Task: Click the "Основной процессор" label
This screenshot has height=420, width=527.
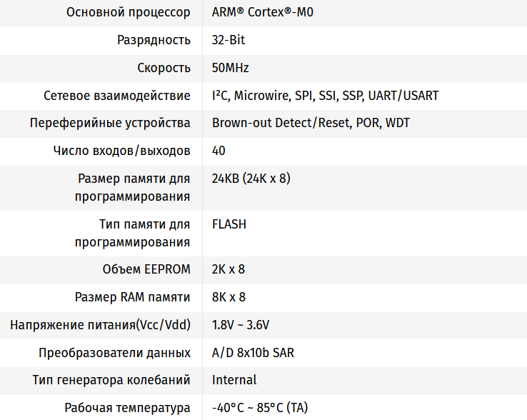Action: click(128, 12)
